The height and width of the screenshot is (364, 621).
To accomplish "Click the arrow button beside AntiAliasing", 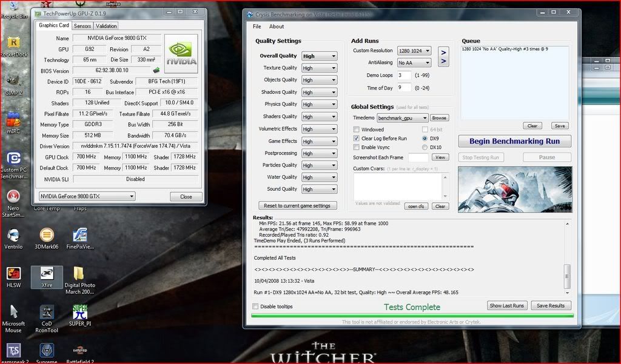I will (x=443, y=61).
